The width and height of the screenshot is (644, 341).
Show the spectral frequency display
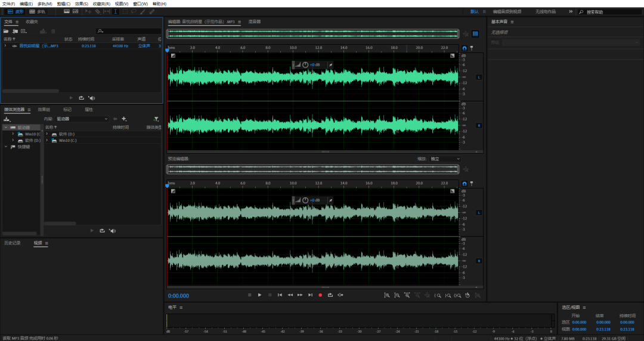coord(67,11)
